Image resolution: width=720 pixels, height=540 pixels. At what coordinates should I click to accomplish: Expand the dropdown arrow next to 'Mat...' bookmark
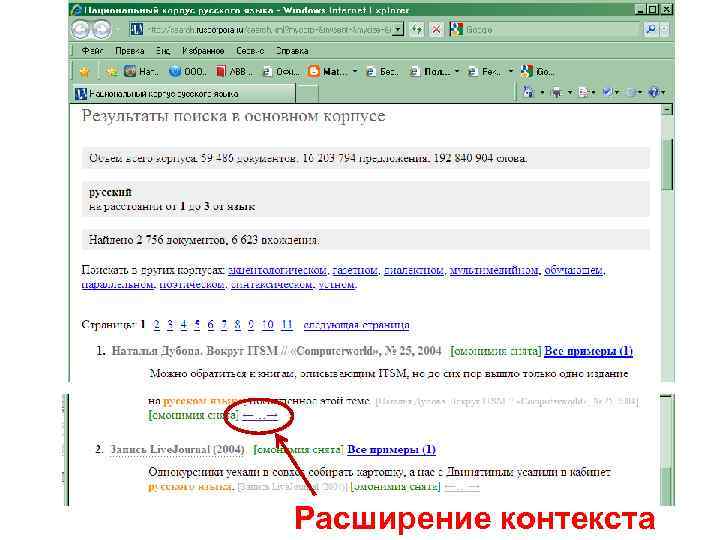(x=355, y=72)
